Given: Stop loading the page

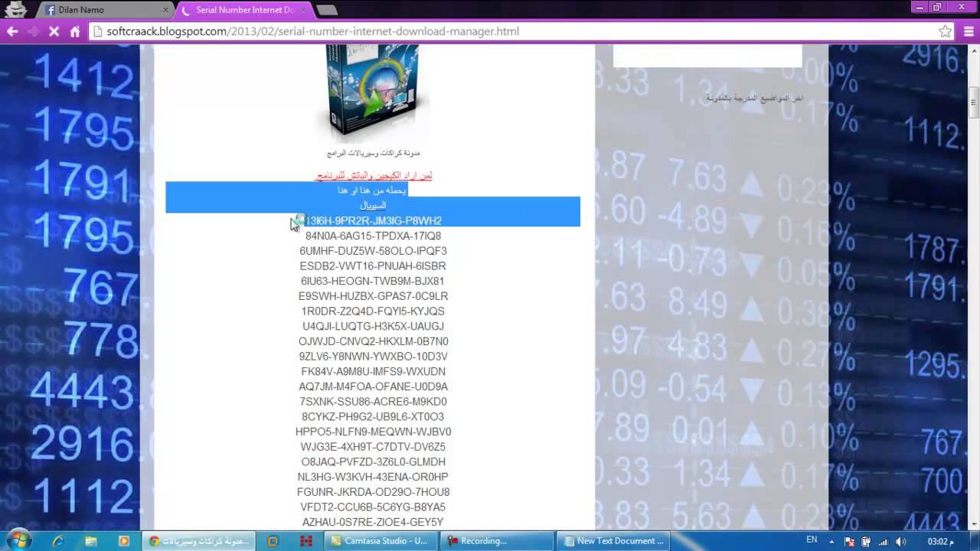Looking at the screenshot, I should [x=54, y=31].
